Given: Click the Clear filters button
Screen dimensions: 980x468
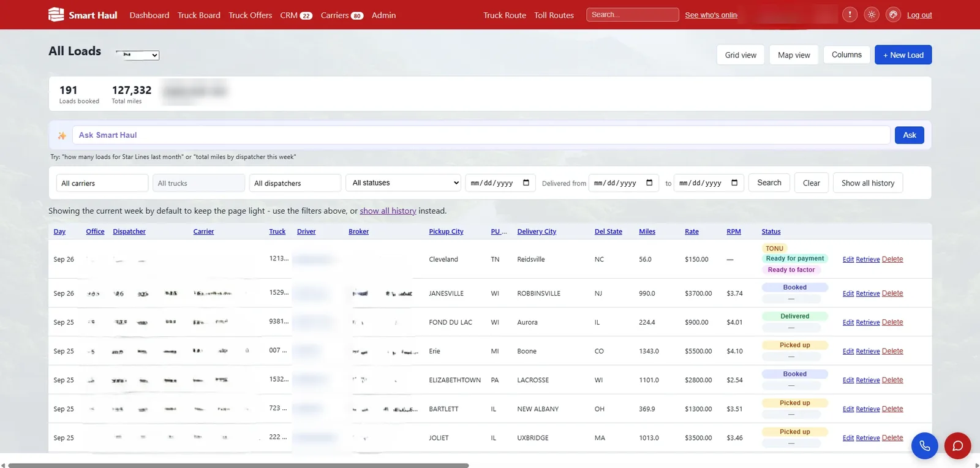Looking at the screenshot, I should (812, 183).
